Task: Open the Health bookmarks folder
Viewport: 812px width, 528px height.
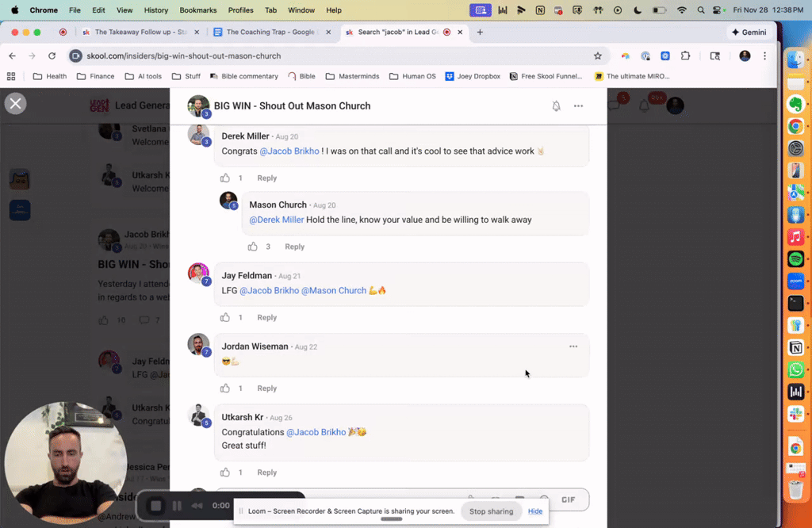Action: [x=50, y=77]
